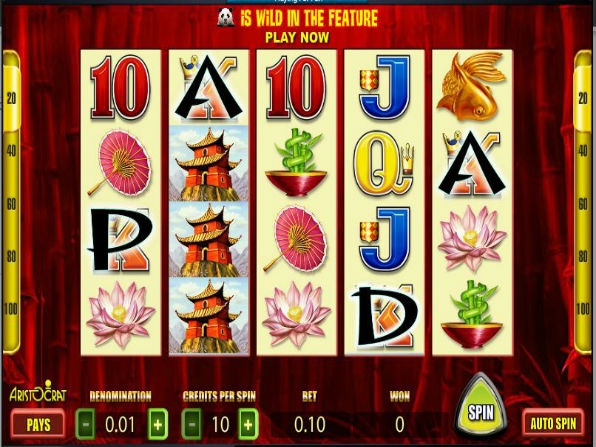Start AUTO SPIN mode
Screen dimensions: 596x447
(x=553, y=423)
